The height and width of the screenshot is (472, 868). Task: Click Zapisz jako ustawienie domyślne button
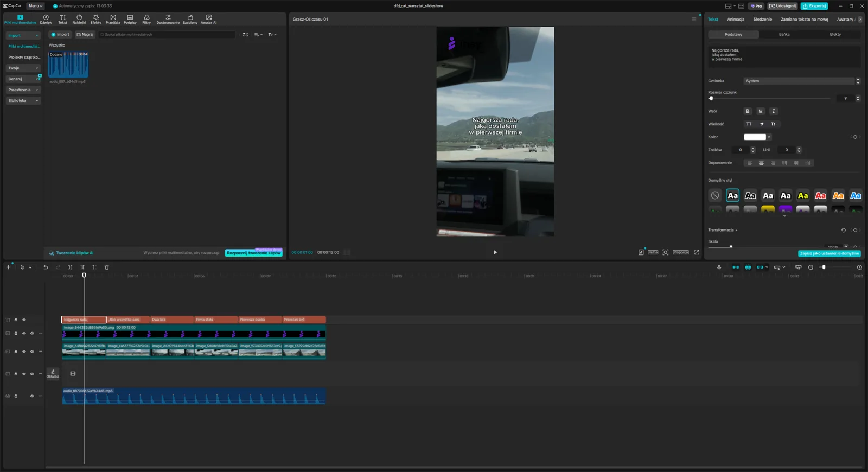(829, 253)
